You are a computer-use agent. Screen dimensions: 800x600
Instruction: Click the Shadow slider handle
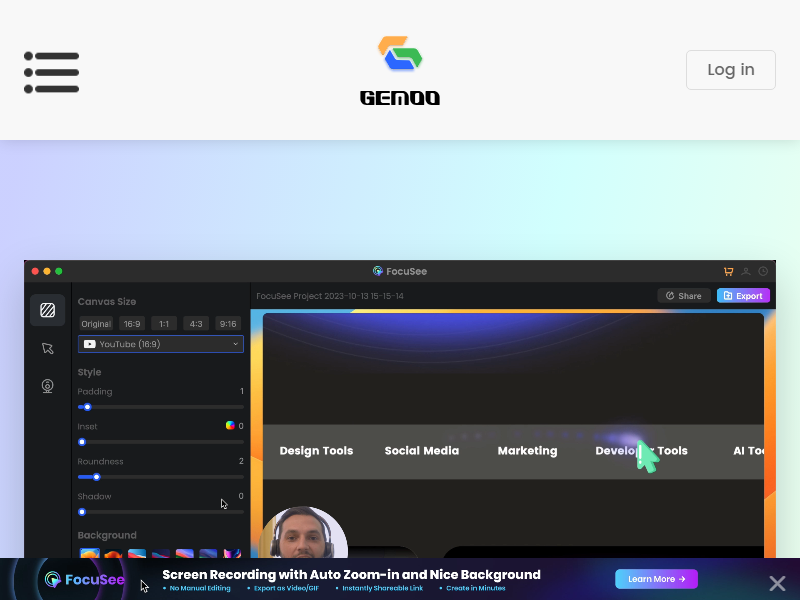(82, 512)
